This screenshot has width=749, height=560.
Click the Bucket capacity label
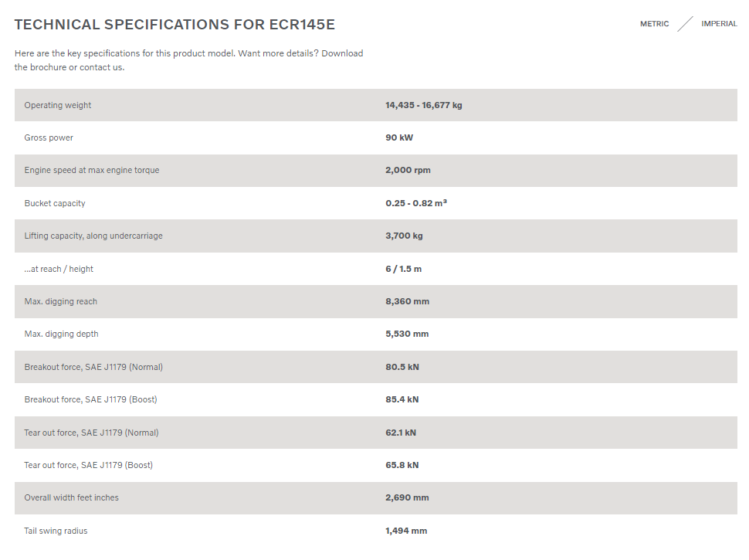(x=55, y=203)
